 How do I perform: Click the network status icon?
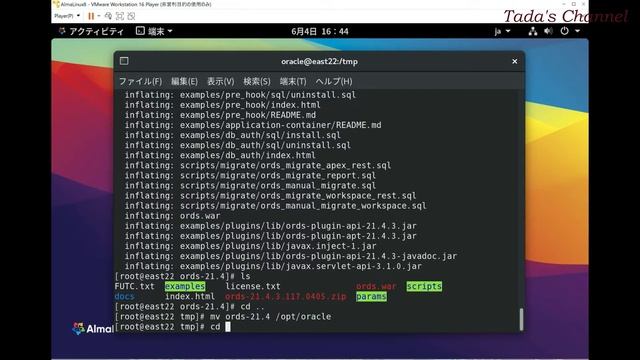(x=533, y=31)
